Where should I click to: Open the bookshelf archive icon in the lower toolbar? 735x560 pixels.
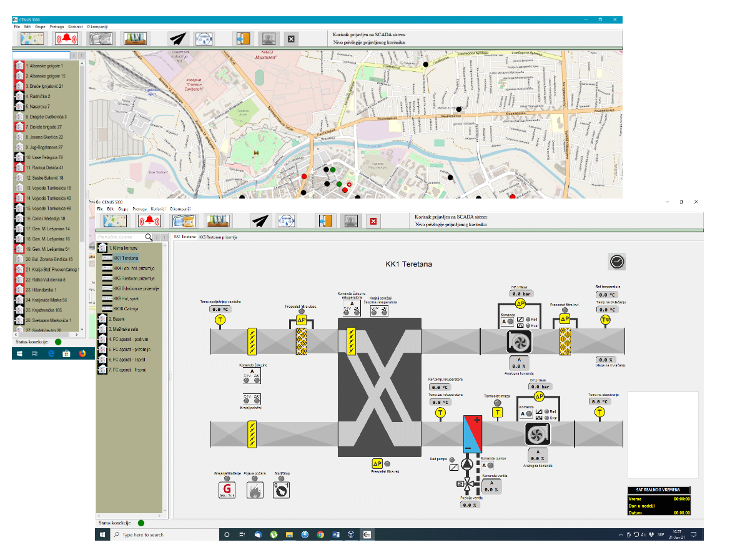(x=217, y=220)
